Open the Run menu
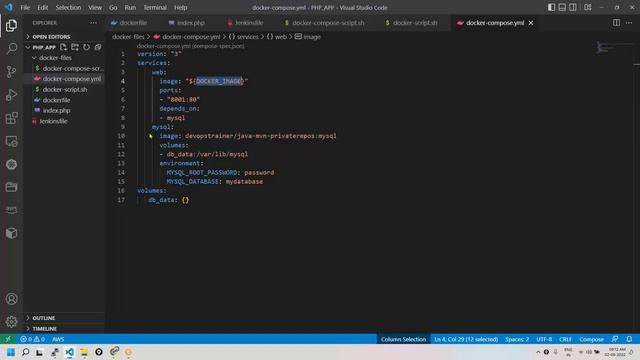This screenshot has width=640, height=360. point(130,7)
